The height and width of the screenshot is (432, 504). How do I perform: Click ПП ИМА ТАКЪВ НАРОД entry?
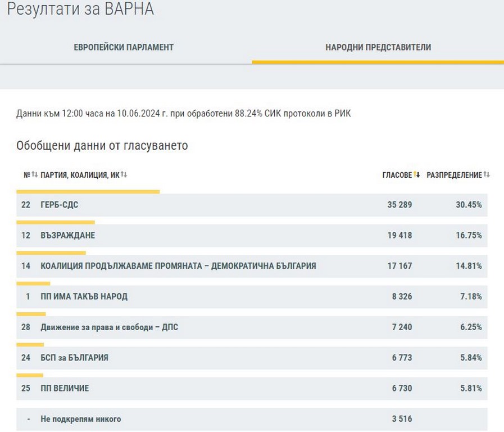[84, 296]
